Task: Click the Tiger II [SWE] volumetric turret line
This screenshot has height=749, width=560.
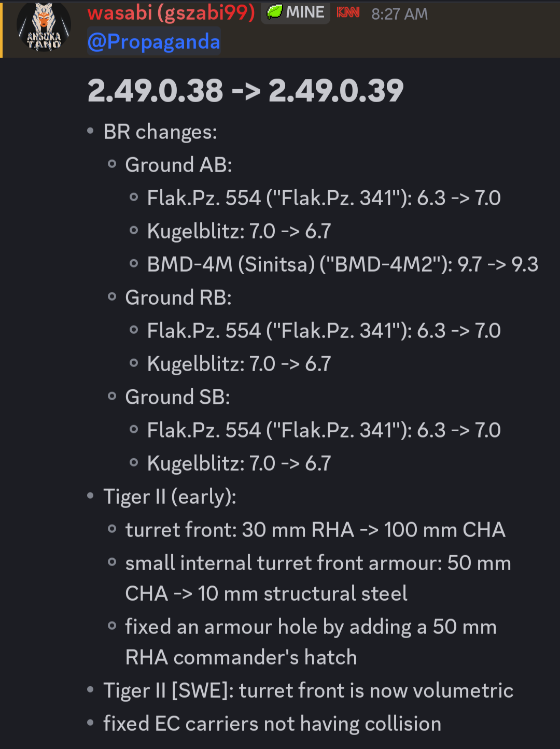Action: [308, 690]
